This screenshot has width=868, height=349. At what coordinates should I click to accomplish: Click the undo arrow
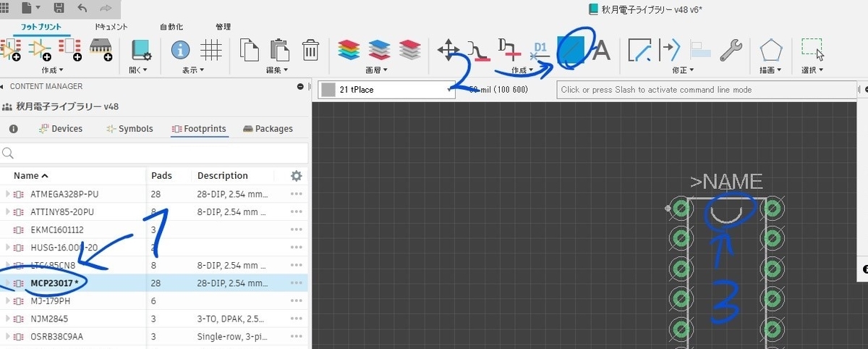pos(82,9)
